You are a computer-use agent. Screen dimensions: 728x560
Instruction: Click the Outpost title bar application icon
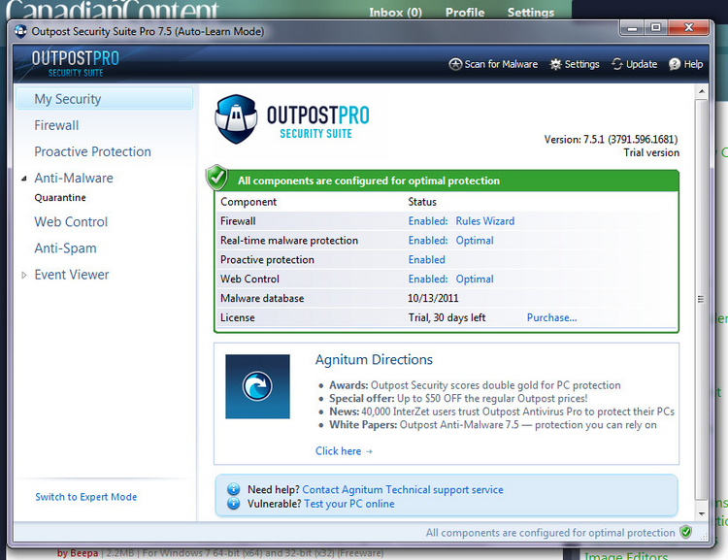[x=20, y=31]
